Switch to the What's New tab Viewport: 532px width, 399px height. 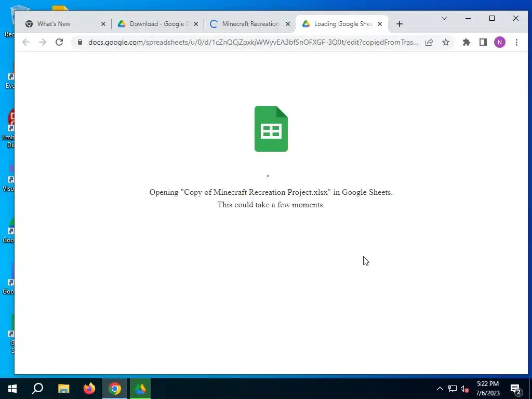click(64, 24)
